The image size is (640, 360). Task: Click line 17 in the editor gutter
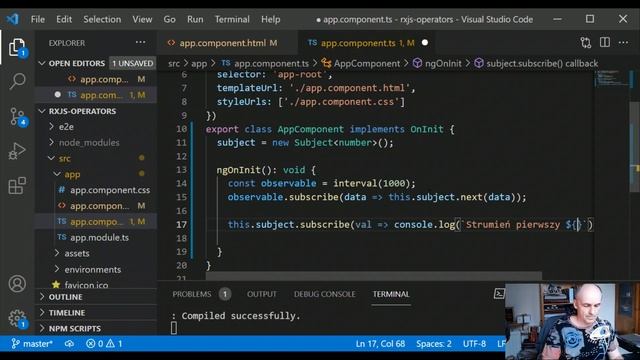(x=181, y=224)
